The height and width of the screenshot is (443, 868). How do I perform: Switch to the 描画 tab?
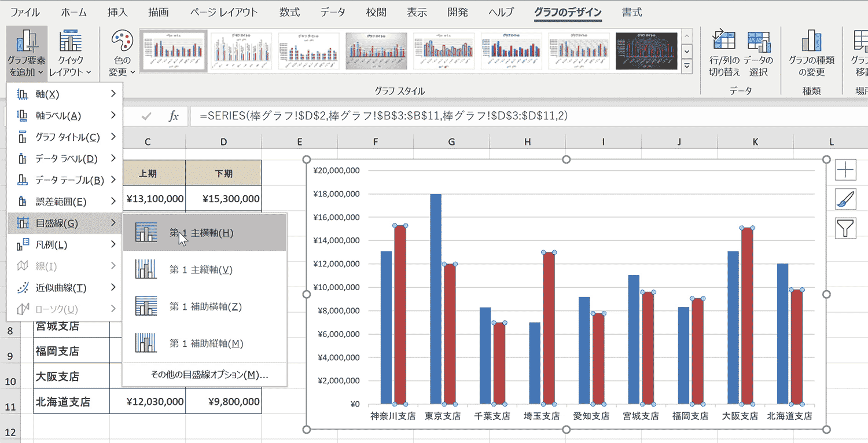[159, 12]
